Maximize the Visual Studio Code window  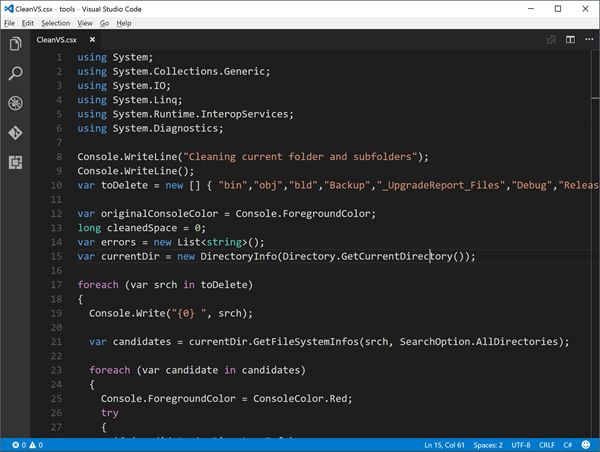(x=558, y=8)
